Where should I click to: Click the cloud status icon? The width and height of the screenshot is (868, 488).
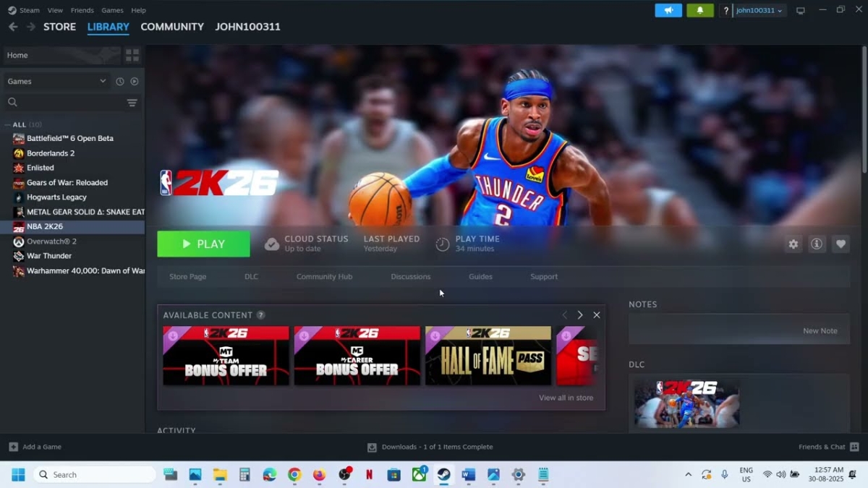(x=272, y=244)
